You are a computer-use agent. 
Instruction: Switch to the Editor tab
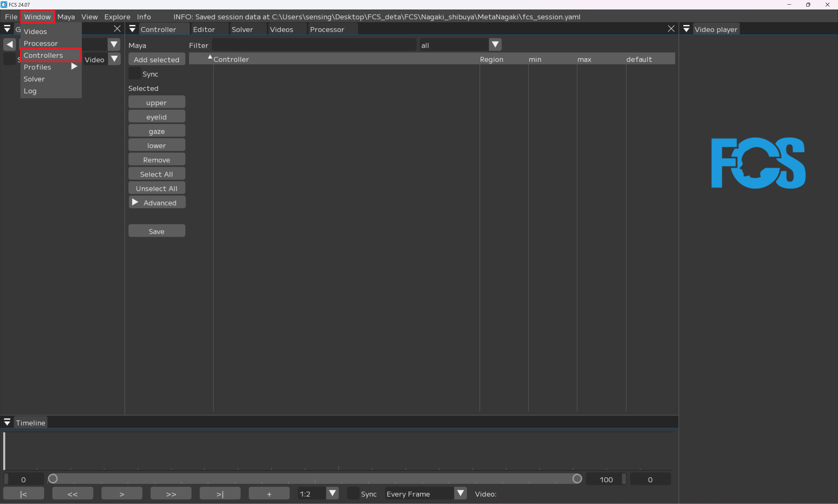click(204, 29)
